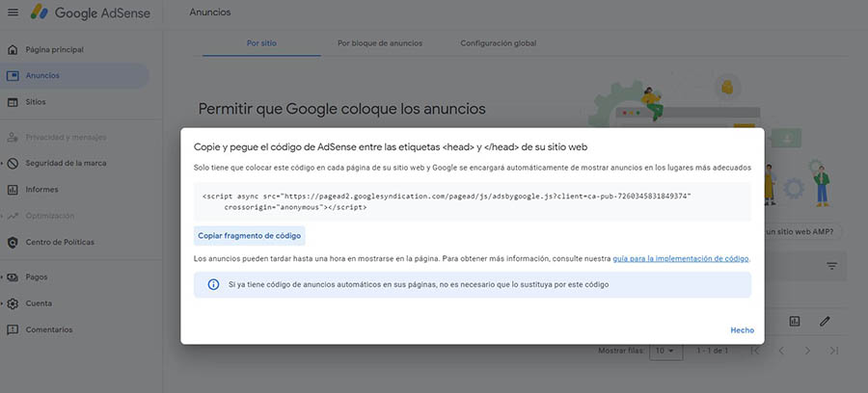
Task: Jump to first page in pagination
Action: click(x=756, y=351)
